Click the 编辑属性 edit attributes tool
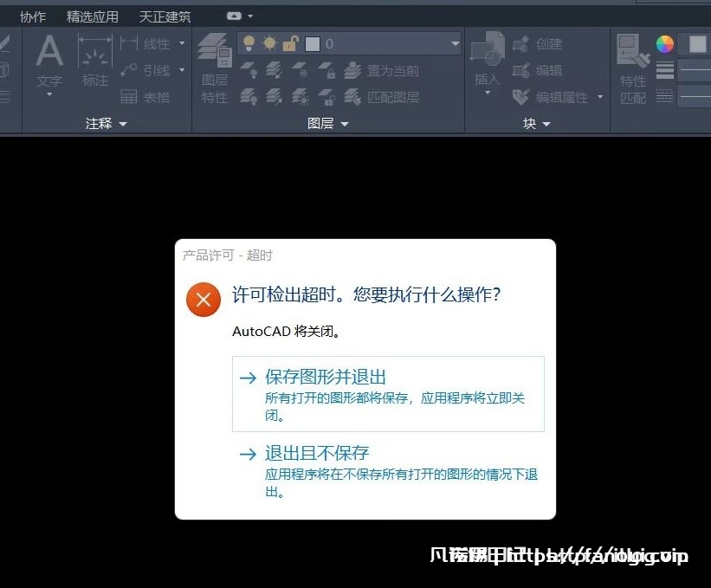711x588 pixels. pos(551,97)
